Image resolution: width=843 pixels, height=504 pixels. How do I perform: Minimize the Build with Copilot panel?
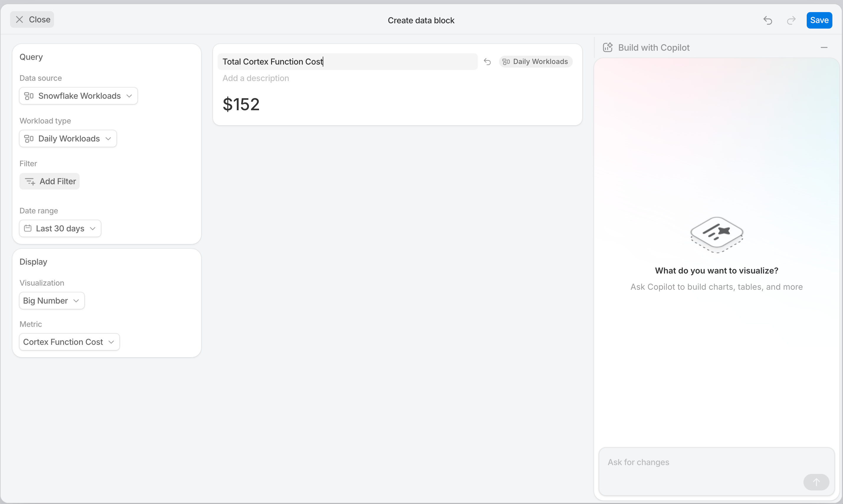click(x=824, y=47)
